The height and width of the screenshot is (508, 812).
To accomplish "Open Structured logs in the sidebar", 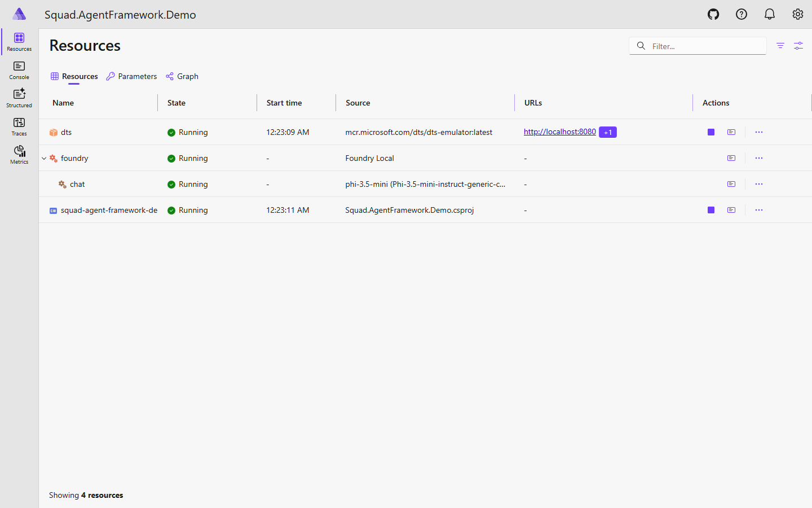I will click(19, 99).
